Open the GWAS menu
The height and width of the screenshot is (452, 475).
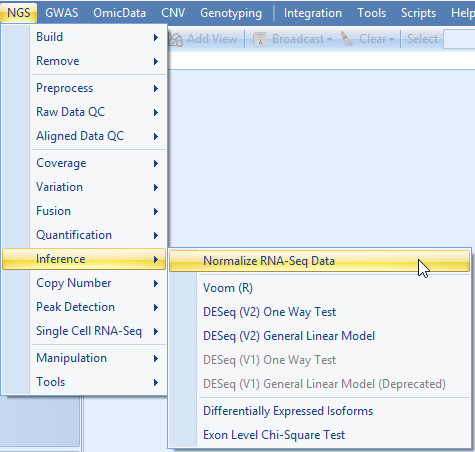(62, 13)
